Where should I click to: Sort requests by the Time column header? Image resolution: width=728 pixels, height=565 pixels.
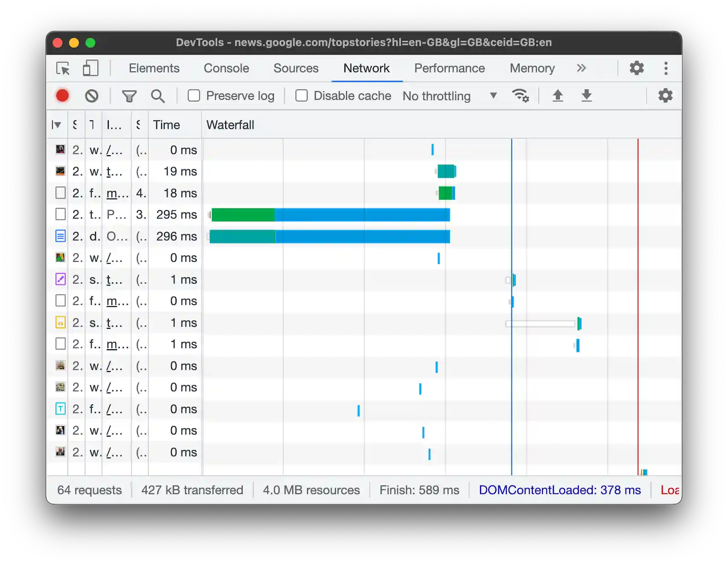167,125
